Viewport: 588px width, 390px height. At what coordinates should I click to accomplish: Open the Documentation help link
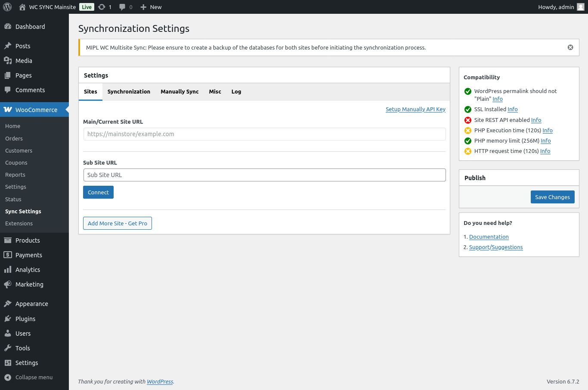tap(489, 237)
